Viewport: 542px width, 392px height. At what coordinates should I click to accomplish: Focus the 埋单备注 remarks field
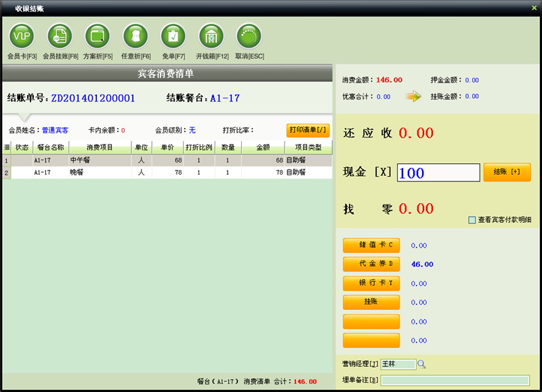pyautogui.click(x=455, y=380)
